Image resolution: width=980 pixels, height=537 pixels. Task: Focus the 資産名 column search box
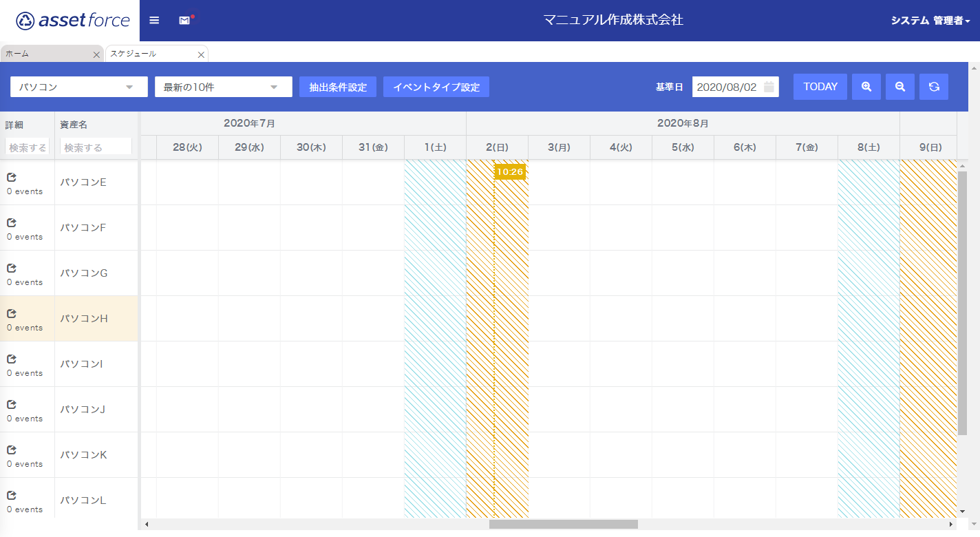[x=96, y=147]
